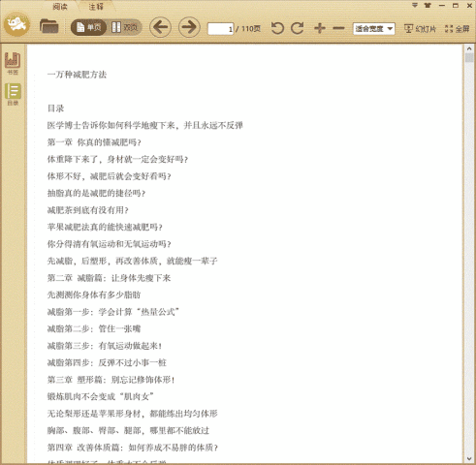The height and width of the screenshot is (465, 476).
Task: Rotate the page clockwise
Action: [298, 28]
